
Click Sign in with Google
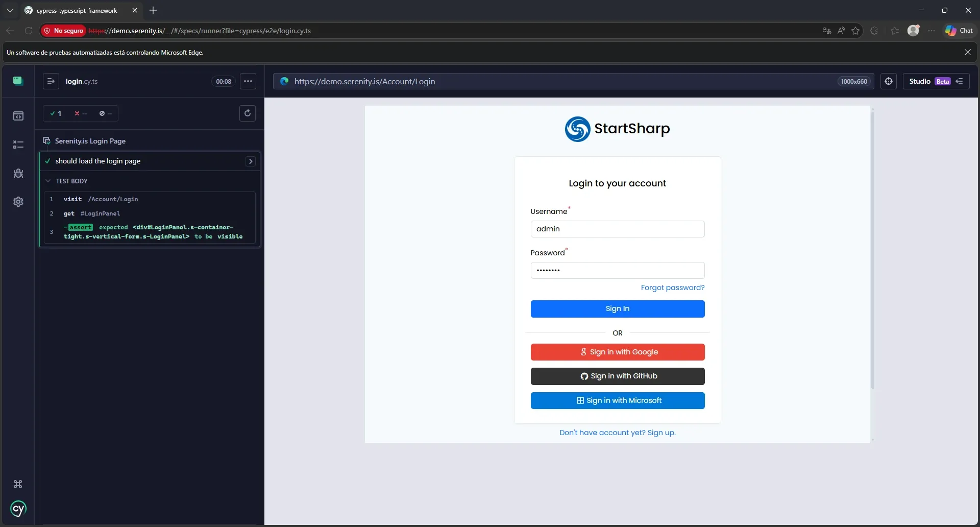coord(618,352)
